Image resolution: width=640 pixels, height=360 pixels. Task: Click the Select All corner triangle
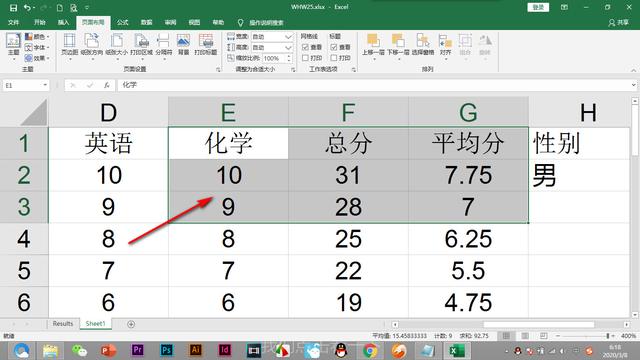[x=34, y=112]
